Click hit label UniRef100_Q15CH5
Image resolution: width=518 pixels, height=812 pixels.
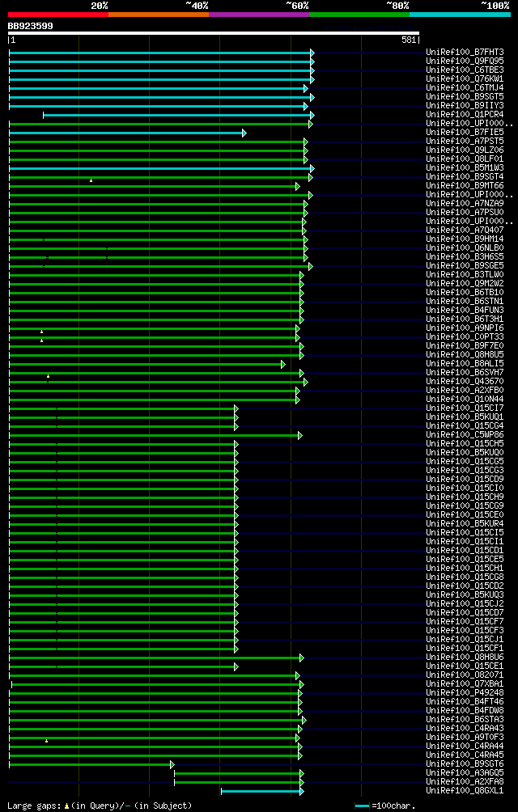tap(465, 444)
